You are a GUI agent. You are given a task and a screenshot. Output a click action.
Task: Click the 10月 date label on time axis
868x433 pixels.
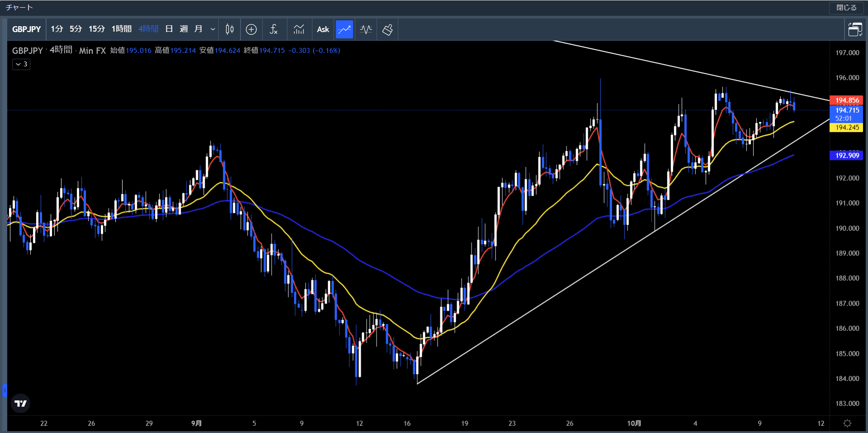point(634,424)
